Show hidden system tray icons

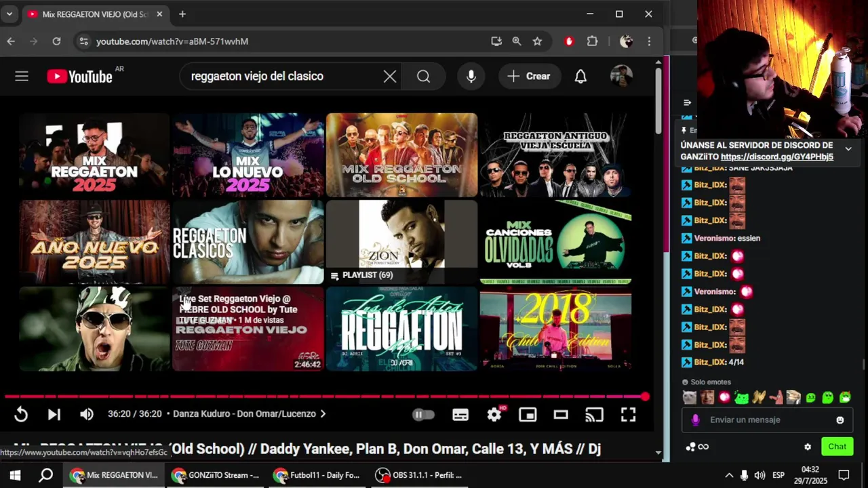pyautogui.click(x=729, y=475)
